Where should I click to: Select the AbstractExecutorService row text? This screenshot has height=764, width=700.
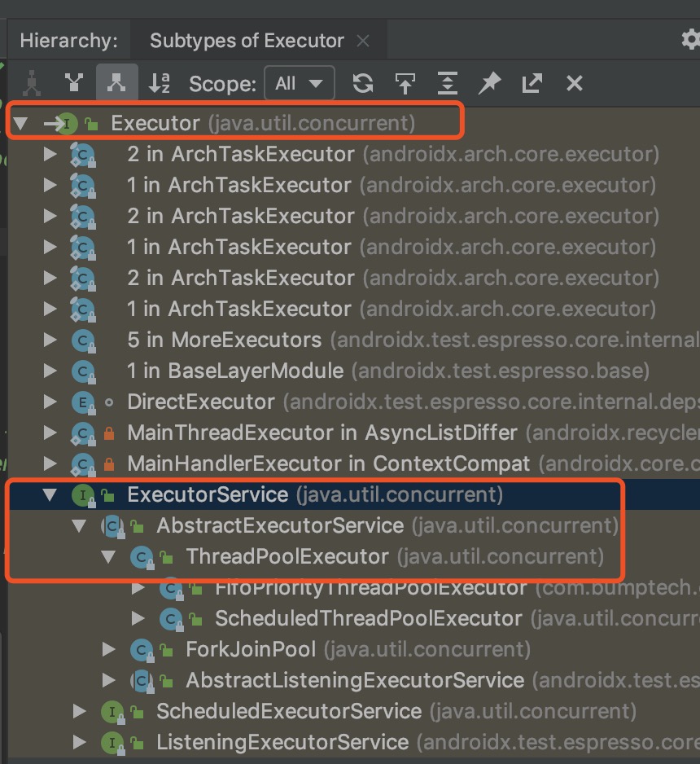387,525
